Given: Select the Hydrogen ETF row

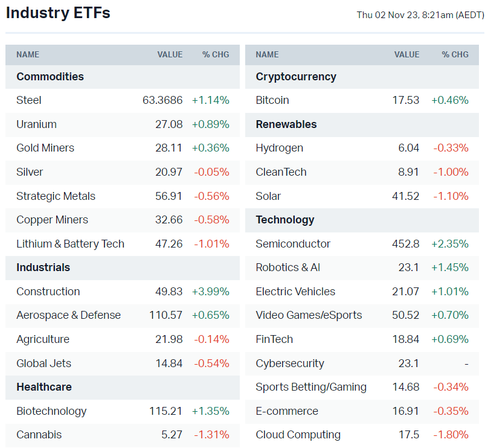Looking at the screenshot, I should 279,148.
